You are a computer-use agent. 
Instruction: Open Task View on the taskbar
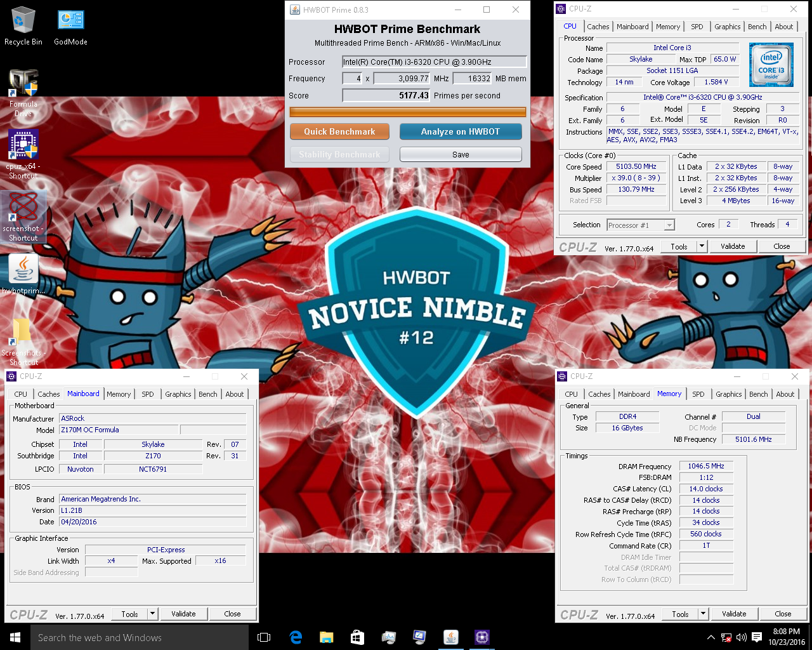264,637
